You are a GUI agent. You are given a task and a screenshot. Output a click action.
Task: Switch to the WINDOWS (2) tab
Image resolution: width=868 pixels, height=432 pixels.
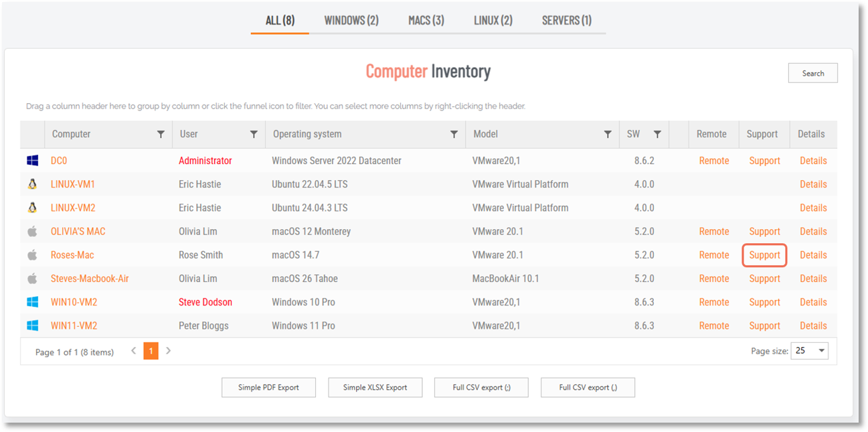pos(351,20)
